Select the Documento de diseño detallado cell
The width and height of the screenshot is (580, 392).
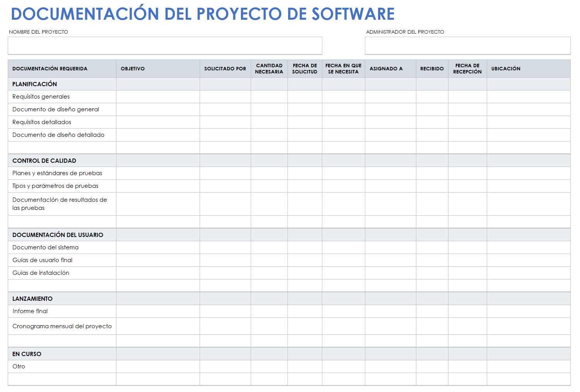click(62, 135)
